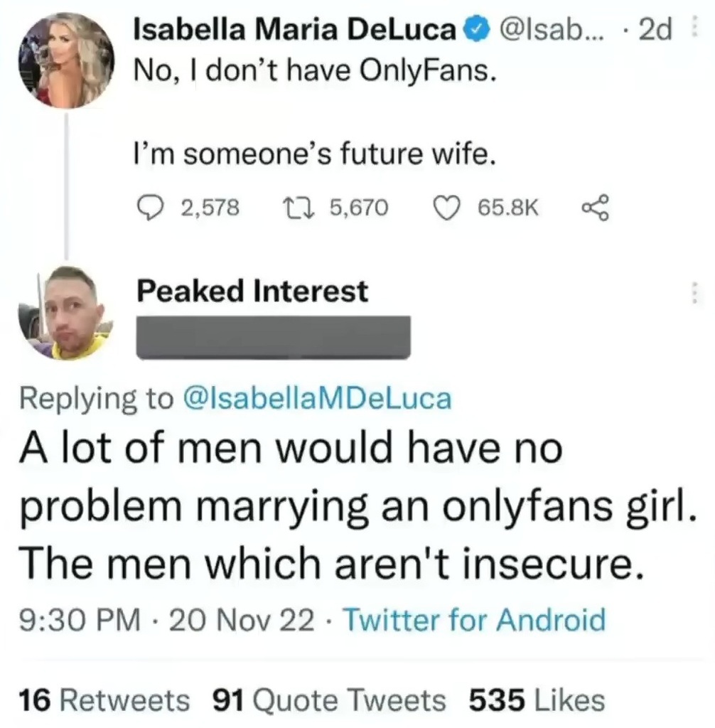
Task: Click the Twitter for Android source link
Action: (x=474, y=620)
